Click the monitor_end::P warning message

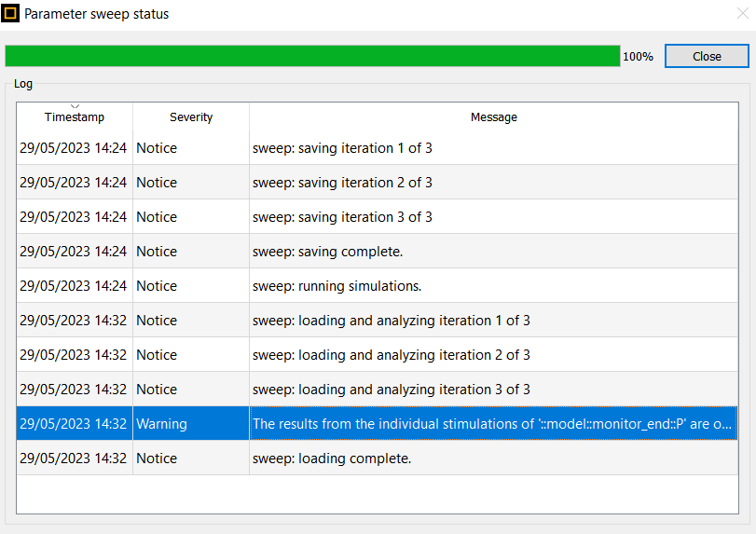(494, 424)
